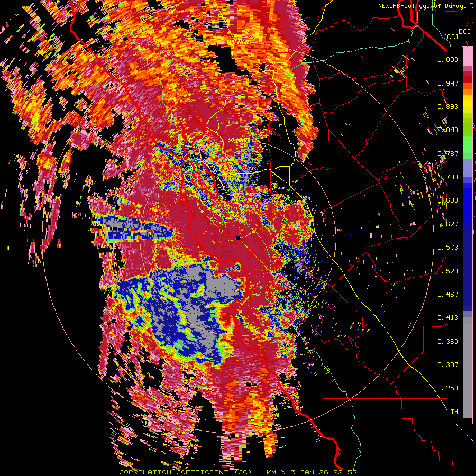Pick the yellow color bar segment near 0.893

tap(467, 104)
